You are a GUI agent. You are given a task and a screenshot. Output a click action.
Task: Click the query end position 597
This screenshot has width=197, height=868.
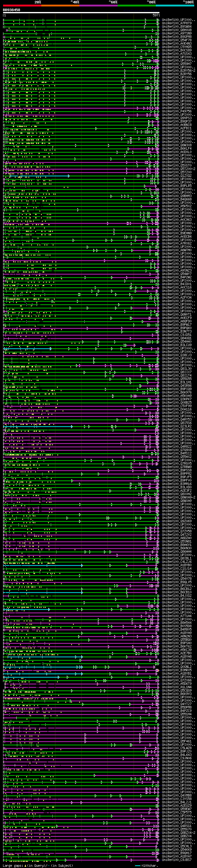click(155, 15)
